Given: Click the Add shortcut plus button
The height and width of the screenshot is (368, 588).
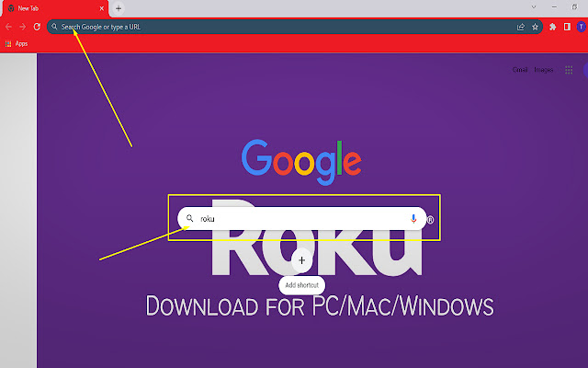Looking at the screenshot, I should [x=302, y=260].
